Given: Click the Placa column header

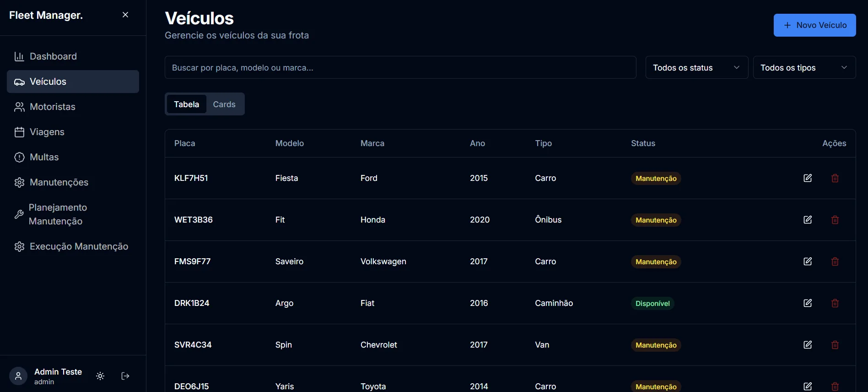Looking at the screenshot, I should (x=185, y=143).
